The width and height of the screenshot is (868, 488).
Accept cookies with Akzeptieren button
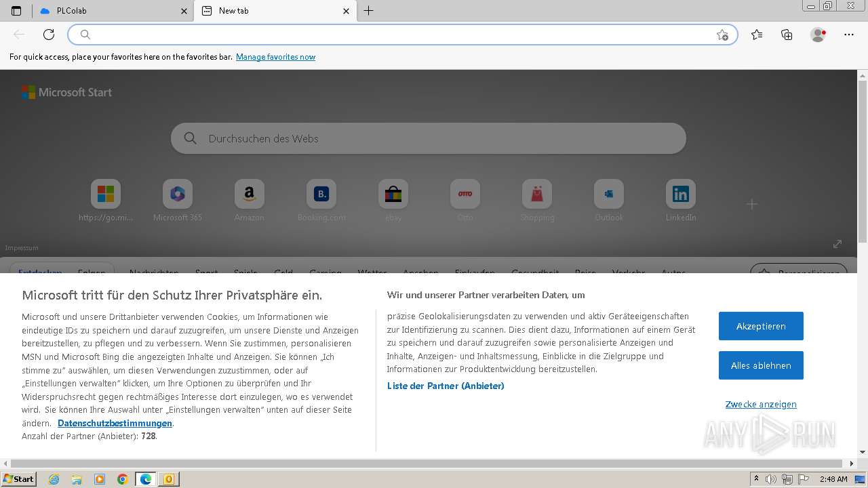pyautogui.click(x=761, y=326)
